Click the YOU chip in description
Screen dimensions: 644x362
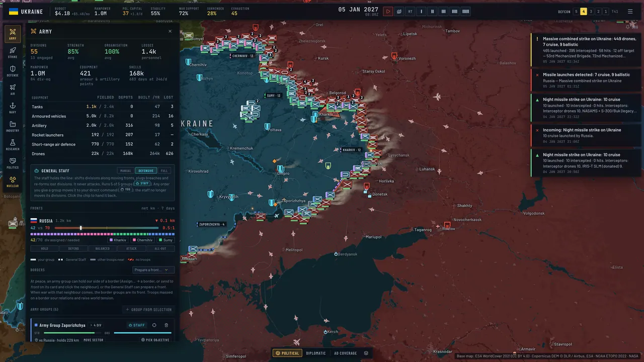click(126, 190)
